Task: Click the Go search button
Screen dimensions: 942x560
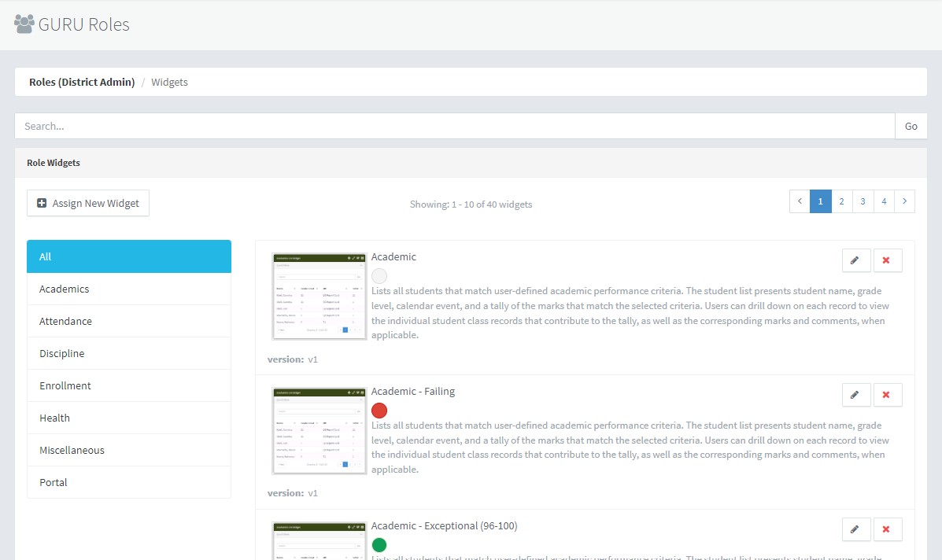Action: pyautogui.click(x=911, y=126)
